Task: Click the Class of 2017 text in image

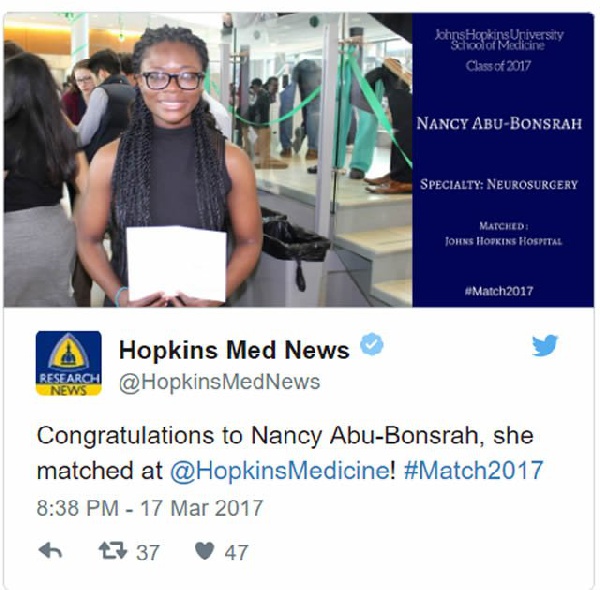Action: (498, 65)
